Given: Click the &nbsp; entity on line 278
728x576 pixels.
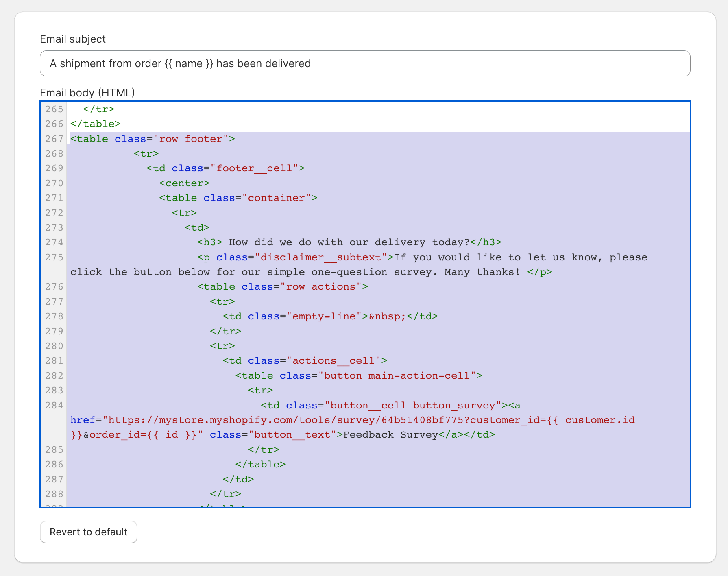Looking at the screenshot, I should click(x=388, y=316).
